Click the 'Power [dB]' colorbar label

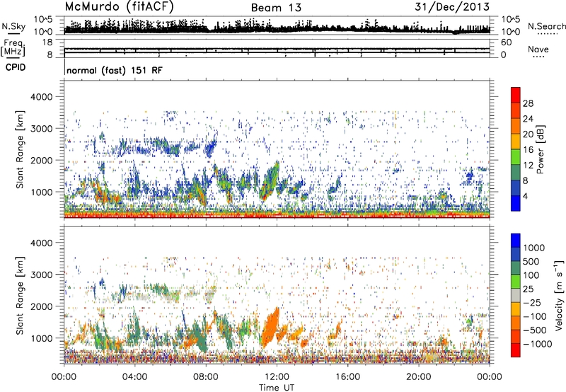(540, 149)
